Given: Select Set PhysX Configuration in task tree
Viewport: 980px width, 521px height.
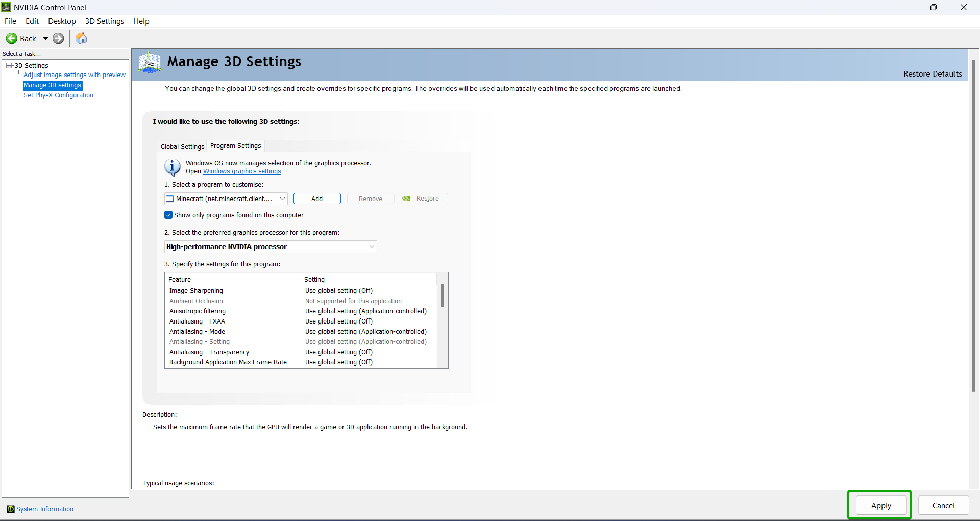Looking at the screenshot, I should click(x=58, y=95).
